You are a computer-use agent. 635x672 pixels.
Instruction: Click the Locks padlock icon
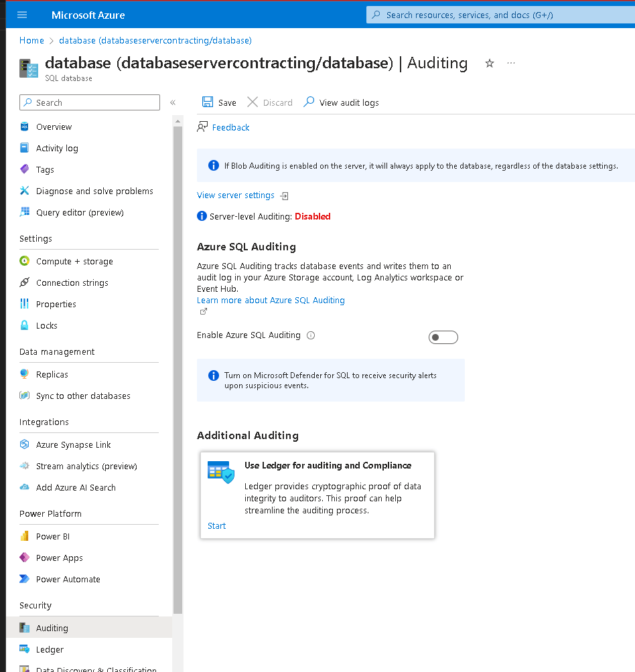click(x=24, y=325)
